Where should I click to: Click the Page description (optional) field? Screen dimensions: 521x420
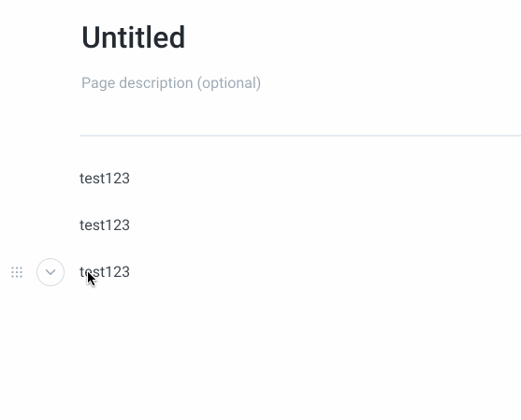(x=171, y=82)
